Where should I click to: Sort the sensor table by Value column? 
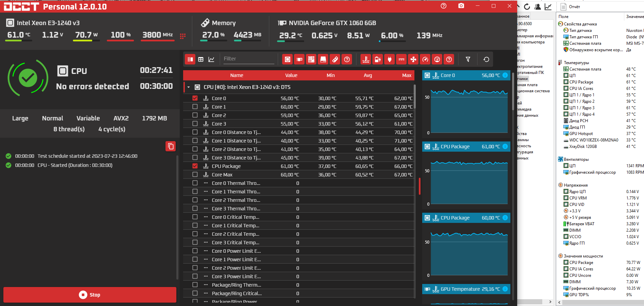pyautogui.click(x=291, y=75)
